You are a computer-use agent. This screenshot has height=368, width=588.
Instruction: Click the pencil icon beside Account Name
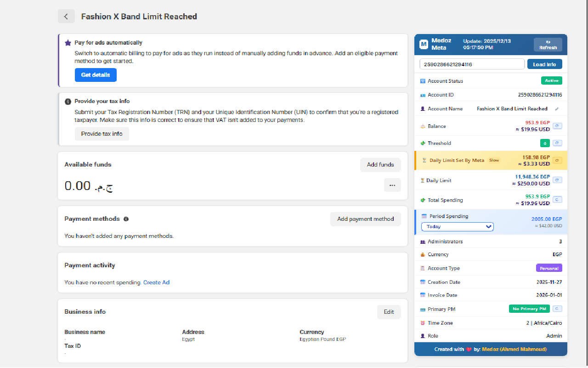point(557,109)
